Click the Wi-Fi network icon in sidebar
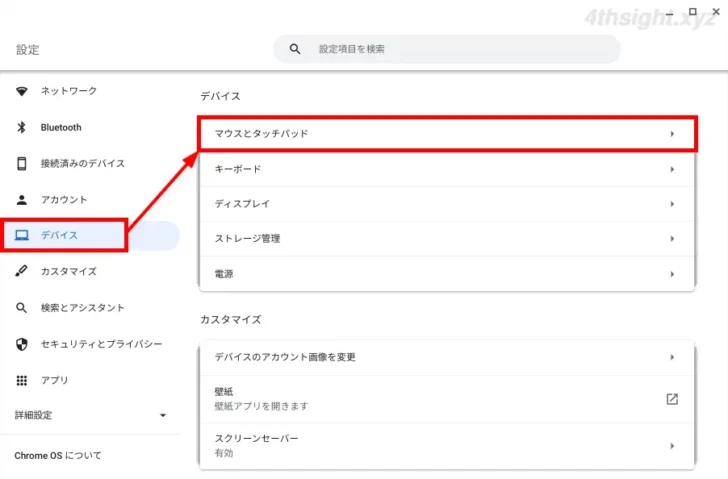The width and height of the screenshot is (728, 479). coord(21,91)
